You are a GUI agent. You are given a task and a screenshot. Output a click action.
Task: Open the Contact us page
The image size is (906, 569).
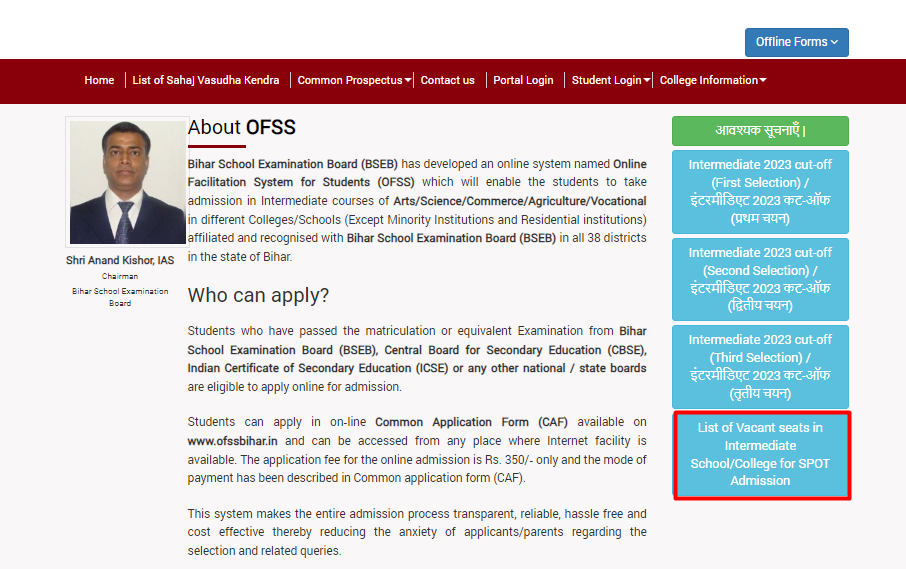(447, 80)
